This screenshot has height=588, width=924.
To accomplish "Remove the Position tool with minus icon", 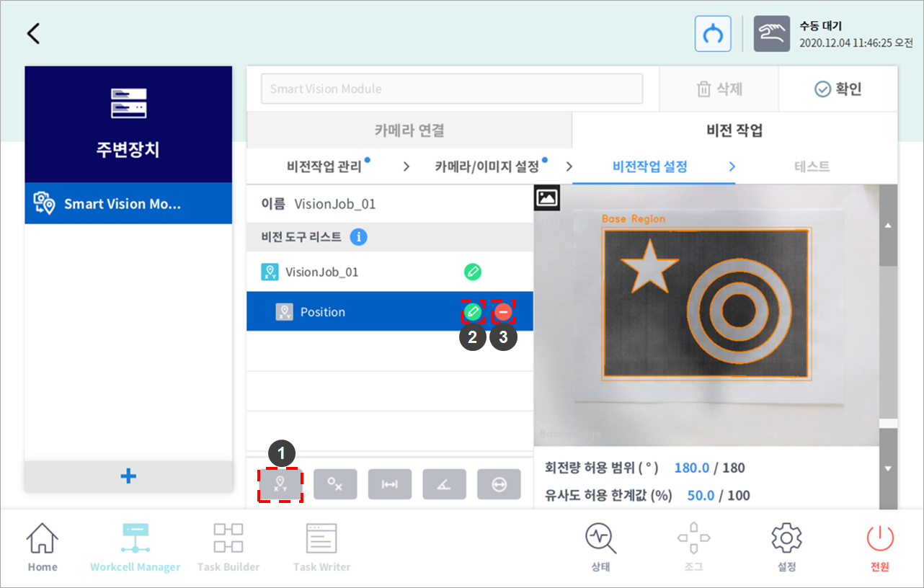I will click(x=503, y=311).
